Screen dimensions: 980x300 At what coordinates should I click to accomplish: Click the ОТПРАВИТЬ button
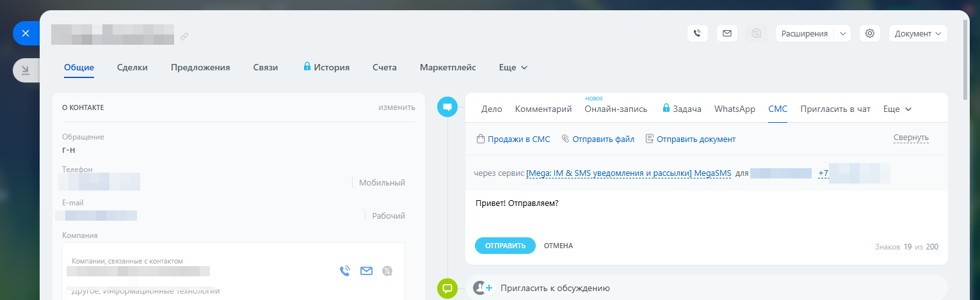click(505, 246)
